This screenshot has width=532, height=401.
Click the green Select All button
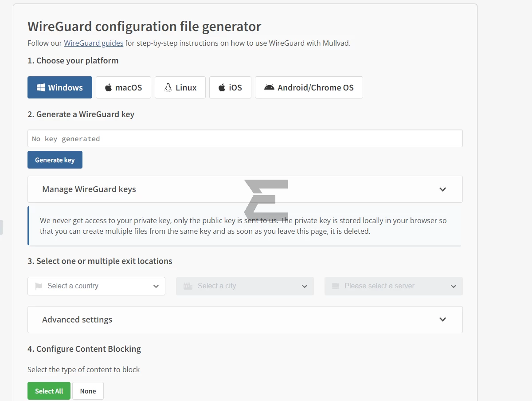click(49, 391)
